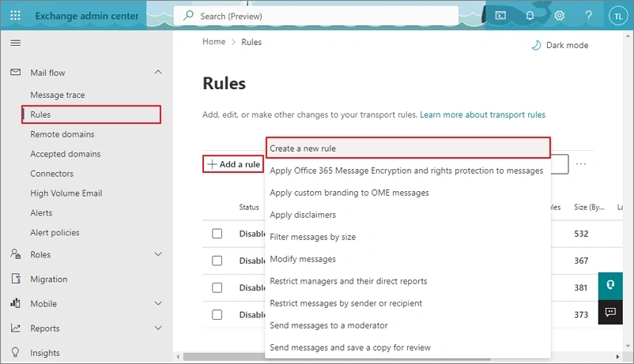634x364 pixels.
Task: Open the notifications bell icon
Action: pos(530,16)
